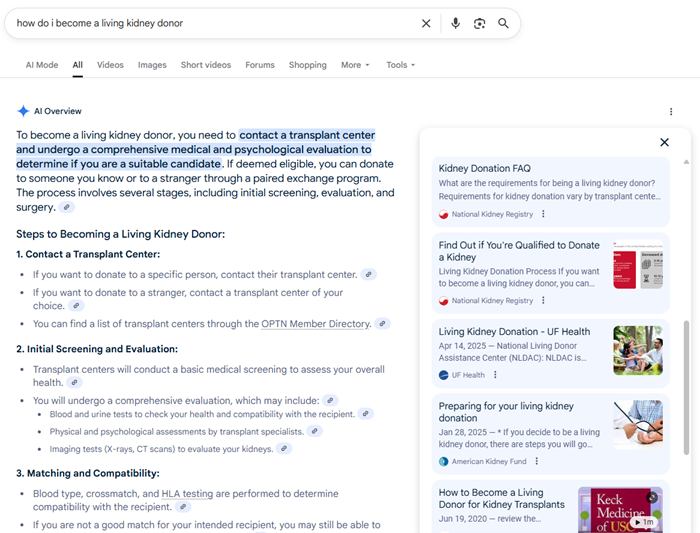
Task: Click the search query input field
Action: click(214, 23)
